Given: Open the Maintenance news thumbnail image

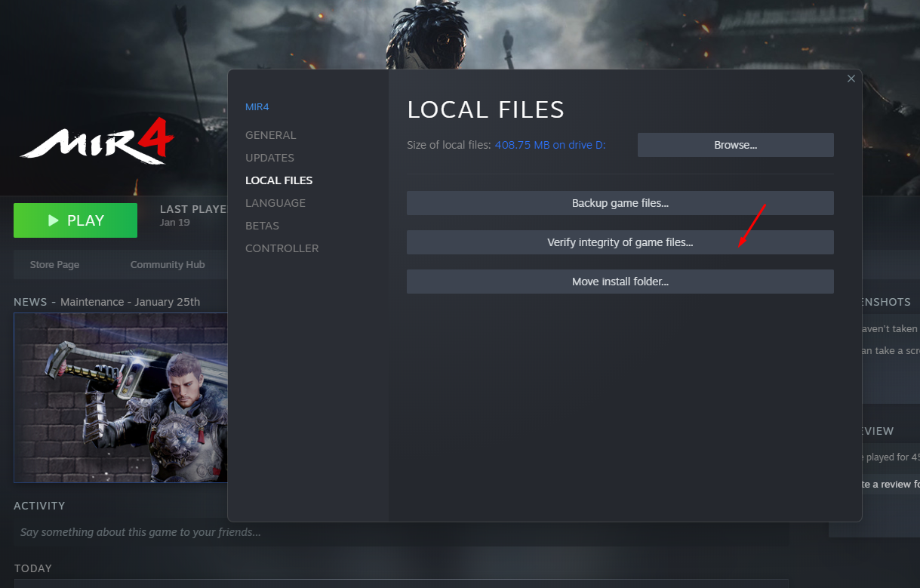Looking at the screenshot, I should pyautogui.click(x=121, y=398).
